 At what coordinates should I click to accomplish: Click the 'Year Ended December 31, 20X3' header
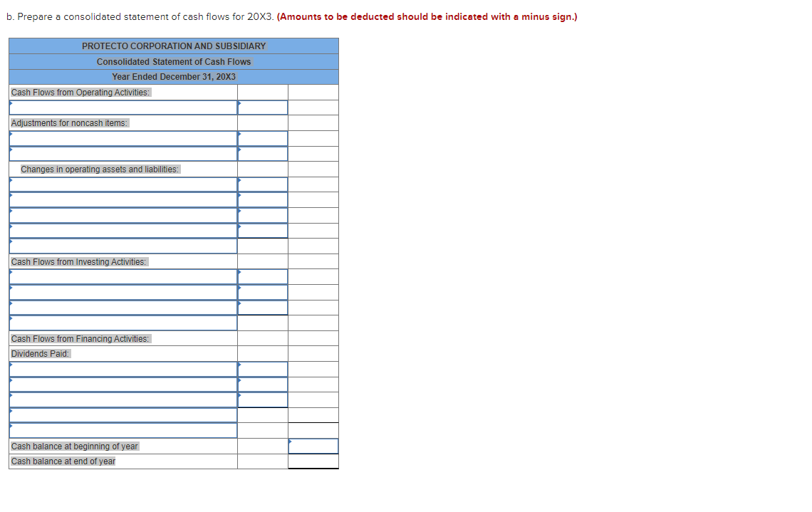(x=174, y=77)
